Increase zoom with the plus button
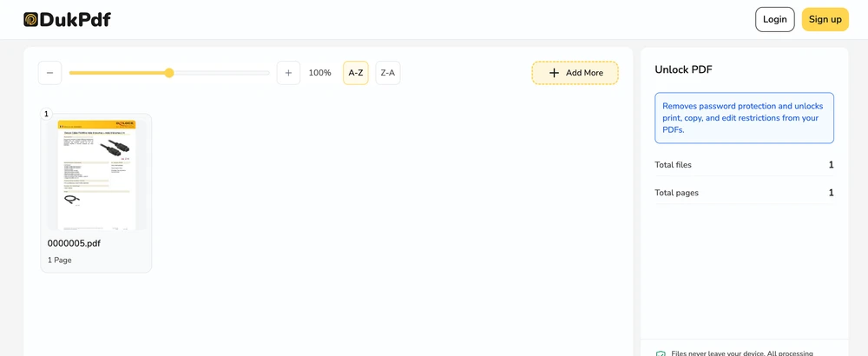The height and width of the screenshot is (356, 868). pos(288,73)
